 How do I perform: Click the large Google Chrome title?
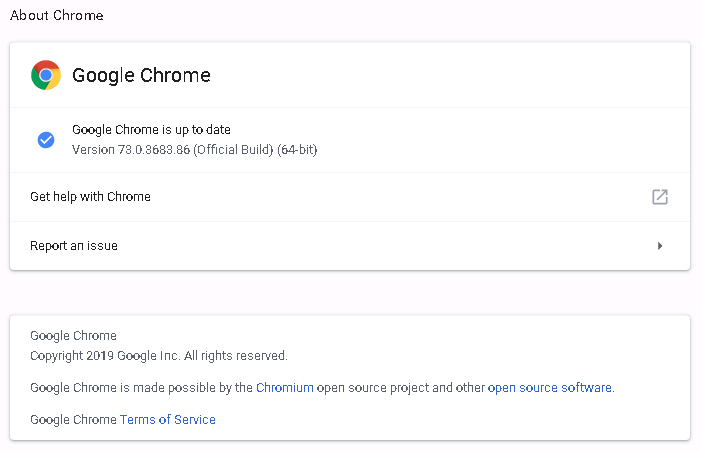(x=141, y=75)
